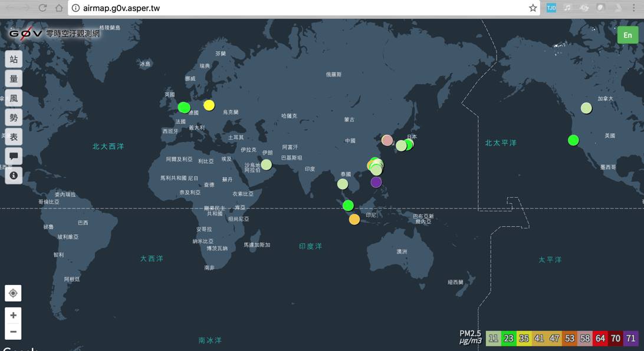This screenshot has width=644, height=351.
Task: Go to the browser home page
Action: [x=59, y=8]
